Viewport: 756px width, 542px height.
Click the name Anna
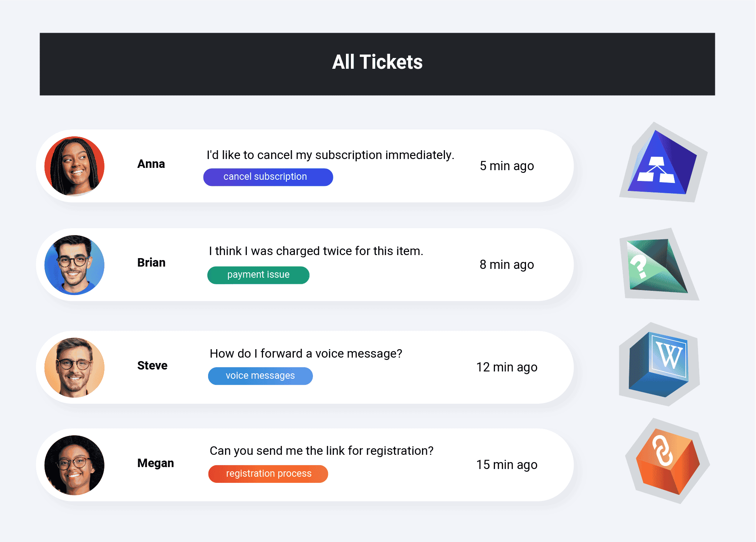151,164
